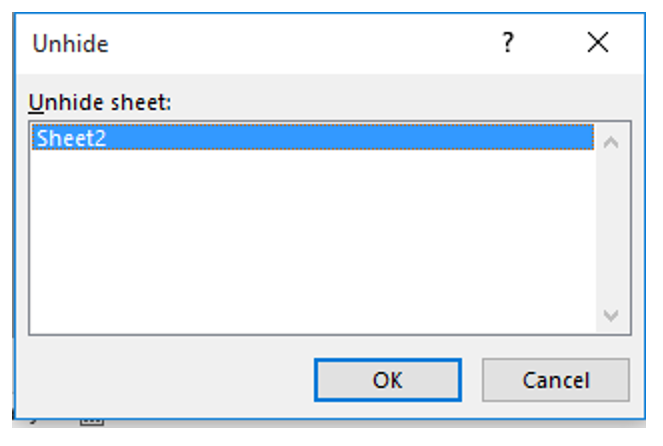Click the upward chevron in the scrollbar
The height and width of the screenshot is (446, 663).
click(x=611, y=142)
